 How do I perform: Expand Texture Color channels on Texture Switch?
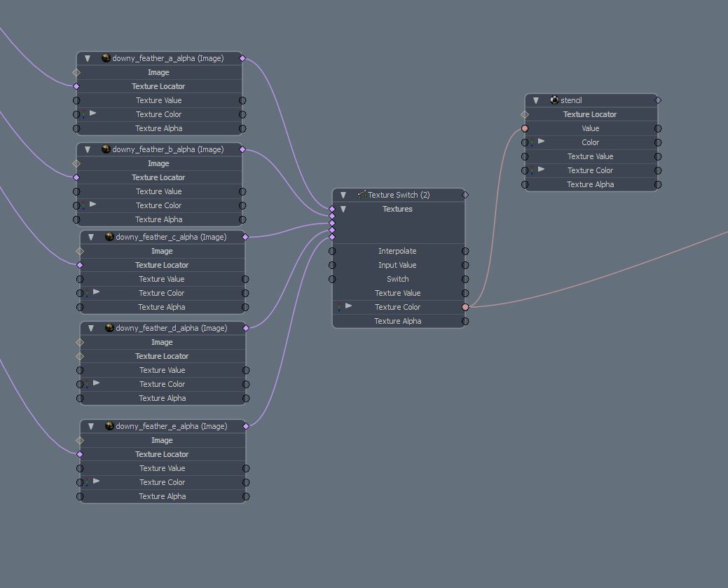(x=349, y=306)
